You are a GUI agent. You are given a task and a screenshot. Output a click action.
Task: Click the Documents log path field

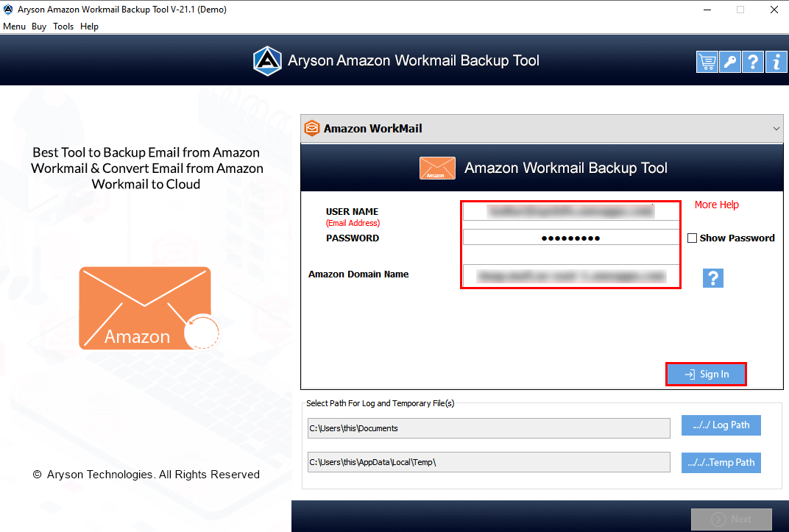489,428
